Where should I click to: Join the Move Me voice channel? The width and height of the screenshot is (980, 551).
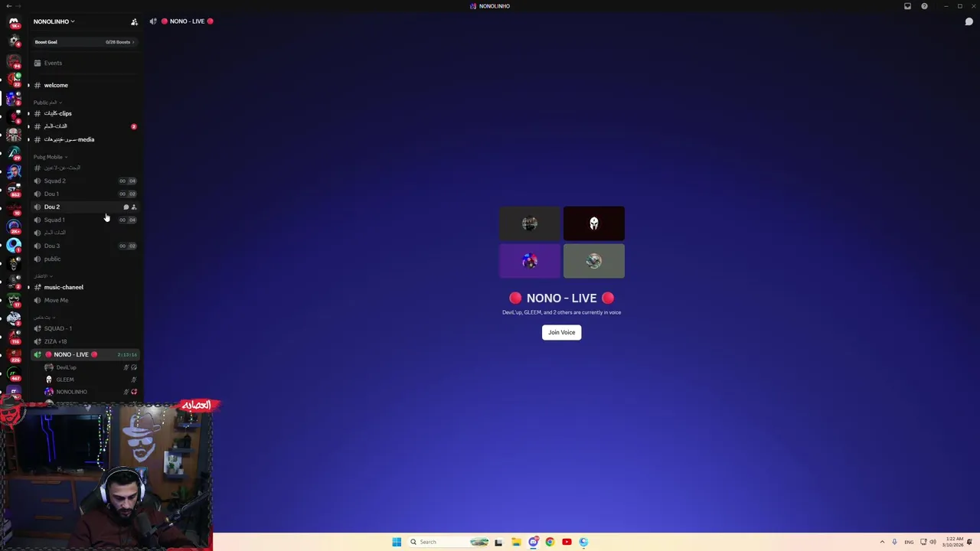pyautogui.click(x=84, y=300)
